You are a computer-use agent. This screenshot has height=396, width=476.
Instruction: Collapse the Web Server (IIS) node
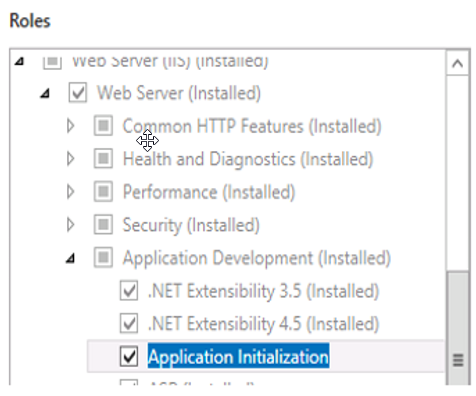click(20, 61)
